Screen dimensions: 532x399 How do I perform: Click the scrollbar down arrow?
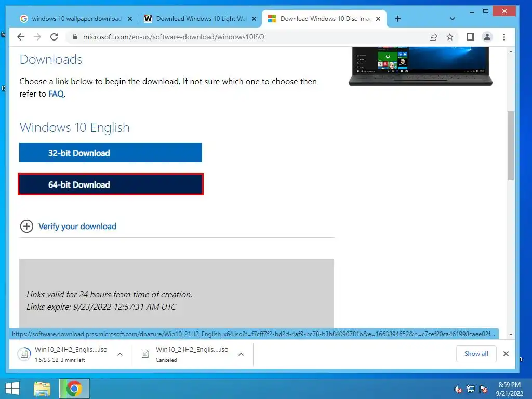pos(511,335)
